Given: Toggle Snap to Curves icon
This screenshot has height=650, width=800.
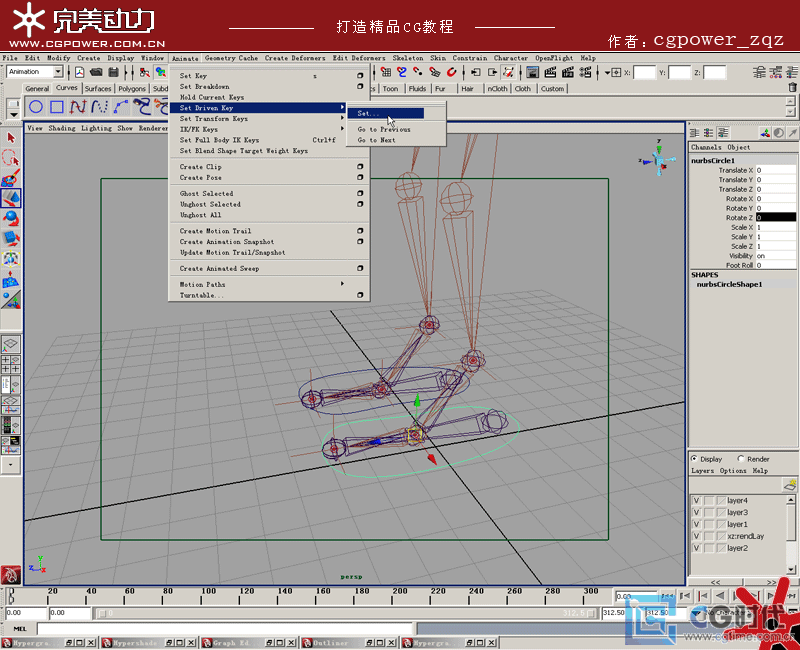Looking at the screenshot, I should coord(402,72).
